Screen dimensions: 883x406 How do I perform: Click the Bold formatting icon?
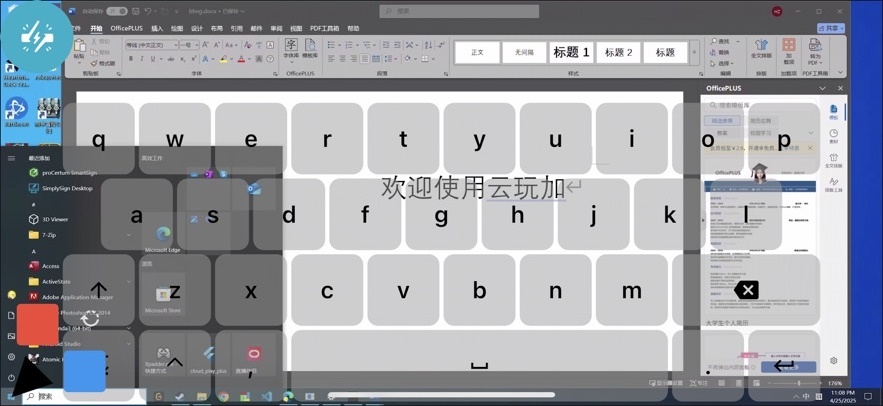[x=131, y=59]
